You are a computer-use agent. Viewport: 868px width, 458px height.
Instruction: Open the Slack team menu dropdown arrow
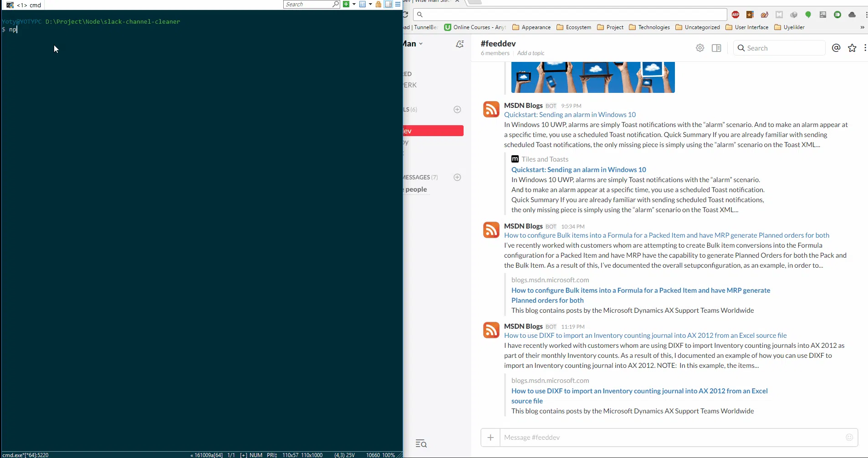coord(421,44)
